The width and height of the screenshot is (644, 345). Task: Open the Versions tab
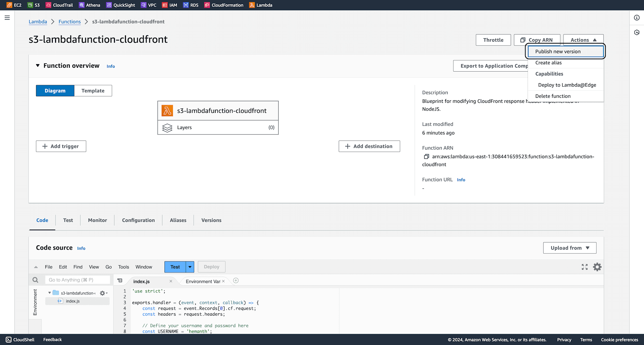[x=212, y=220]
